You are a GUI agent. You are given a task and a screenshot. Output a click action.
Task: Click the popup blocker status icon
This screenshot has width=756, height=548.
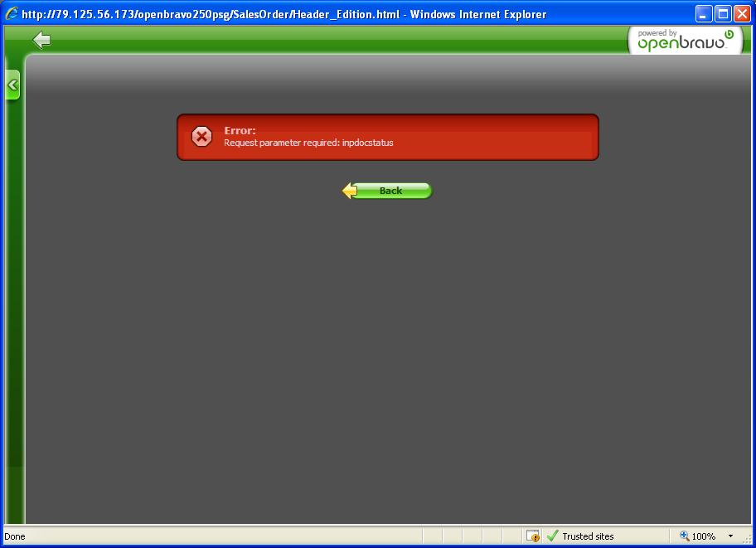533,536
